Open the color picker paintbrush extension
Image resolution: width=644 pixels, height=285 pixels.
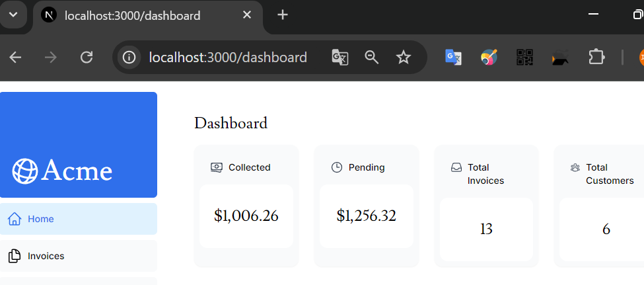[489, 58]
